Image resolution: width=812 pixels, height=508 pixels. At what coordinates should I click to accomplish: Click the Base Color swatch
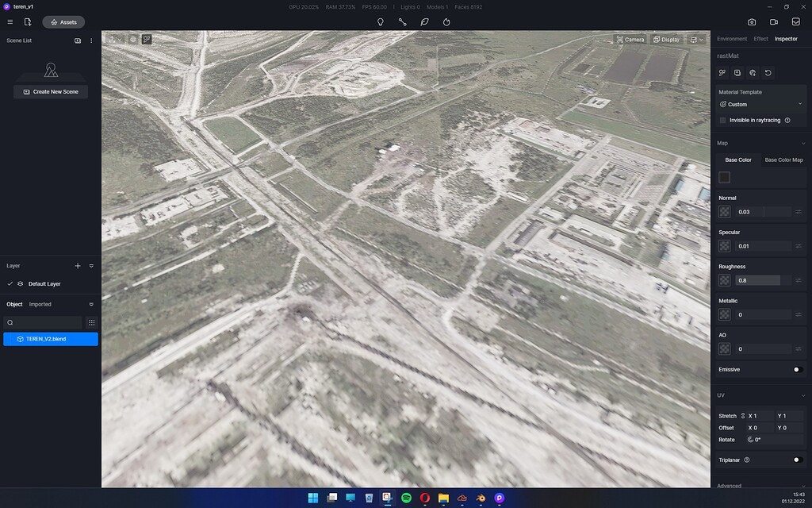(723, 177)
